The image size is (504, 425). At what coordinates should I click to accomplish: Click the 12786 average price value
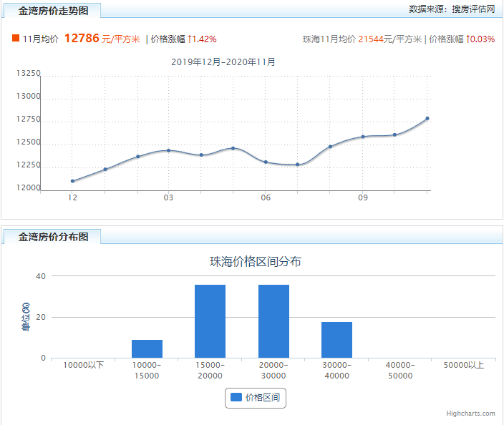tap(82, 39)
